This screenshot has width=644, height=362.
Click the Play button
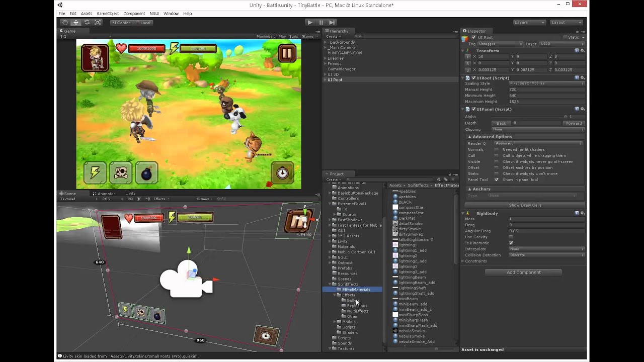[x=310, y=22]
